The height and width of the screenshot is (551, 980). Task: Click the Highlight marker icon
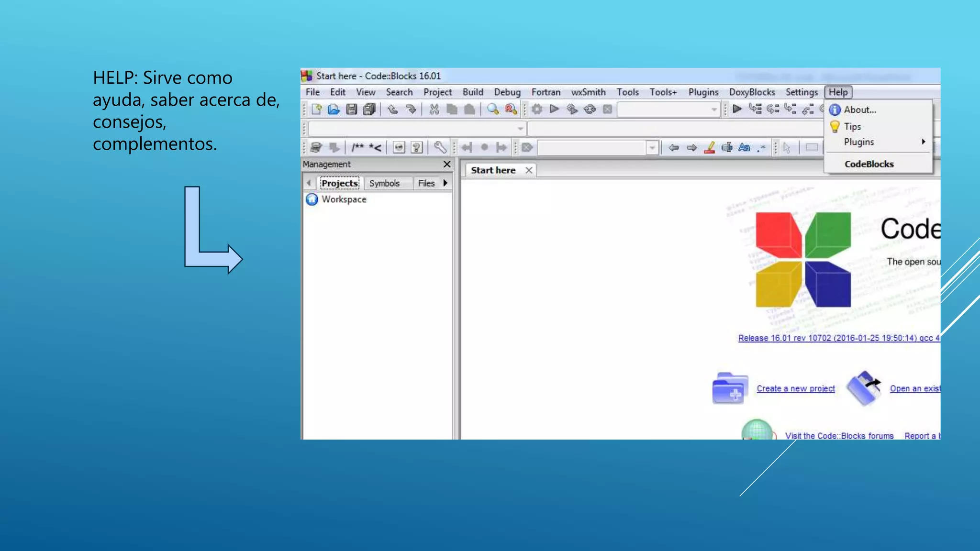click(710, 148)
